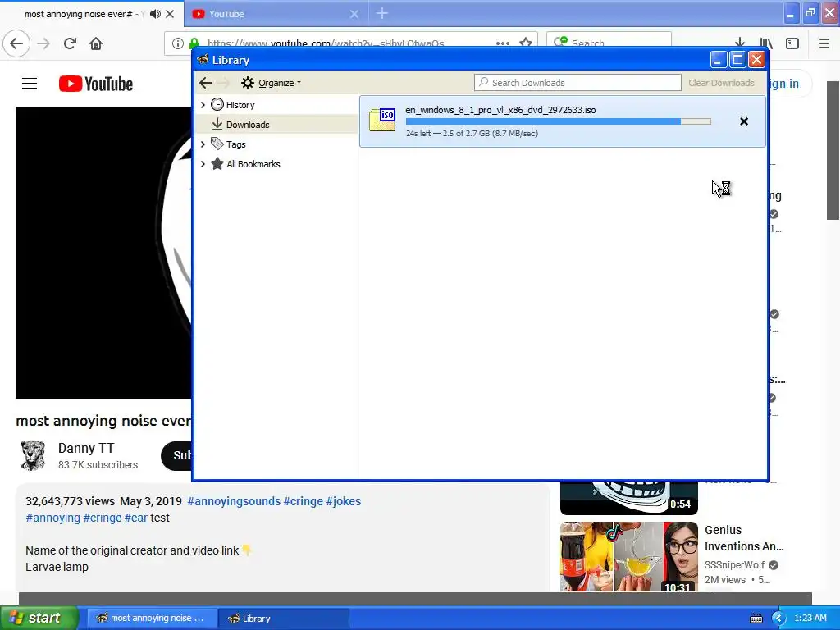Click the ISO download progress bar
This screenshot has width=840, height=630.
[x=558, y=121]
